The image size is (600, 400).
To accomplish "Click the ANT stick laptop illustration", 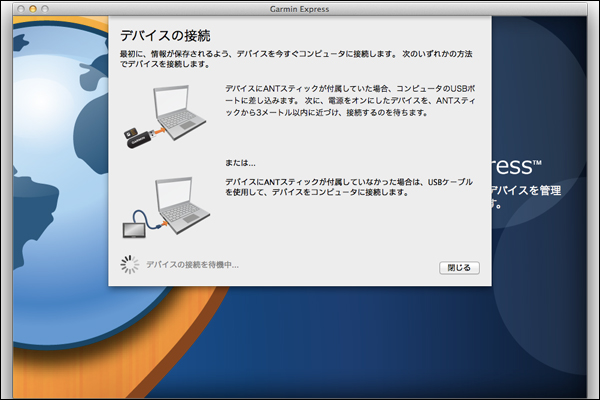I will pos(165,116).
